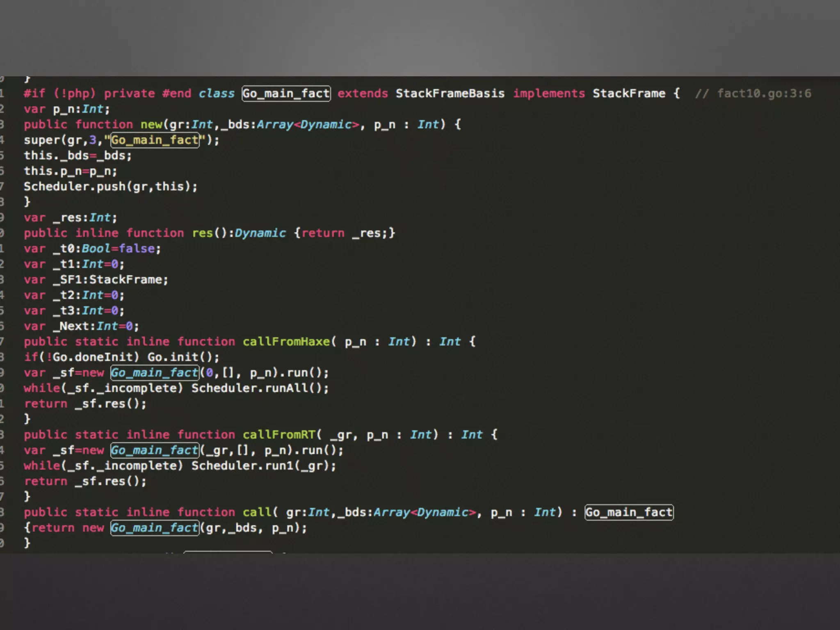The height and width of the screenshot is (630, 840).
Task: Click the Go_main_fact string in super call
Action: [155, 140]
